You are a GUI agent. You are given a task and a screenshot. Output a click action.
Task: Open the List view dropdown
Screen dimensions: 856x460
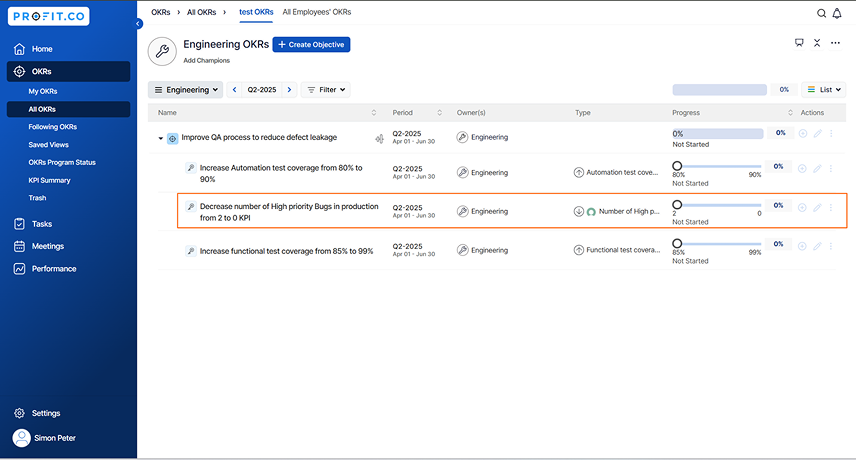coord(824,89)
